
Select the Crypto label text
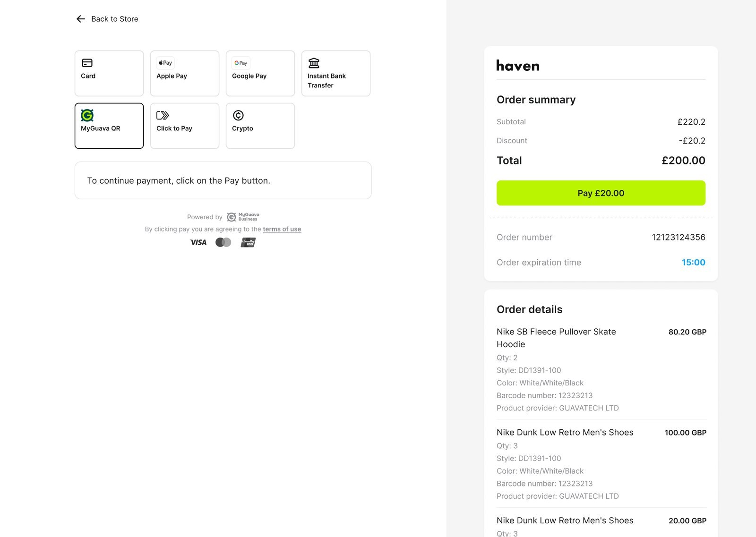click(242, 128)
